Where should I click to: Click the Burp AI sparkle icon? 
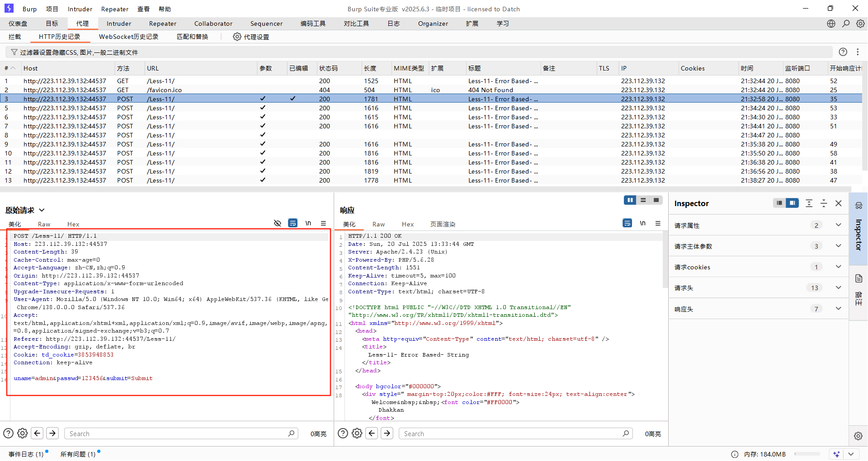click(x=837, y=454)
